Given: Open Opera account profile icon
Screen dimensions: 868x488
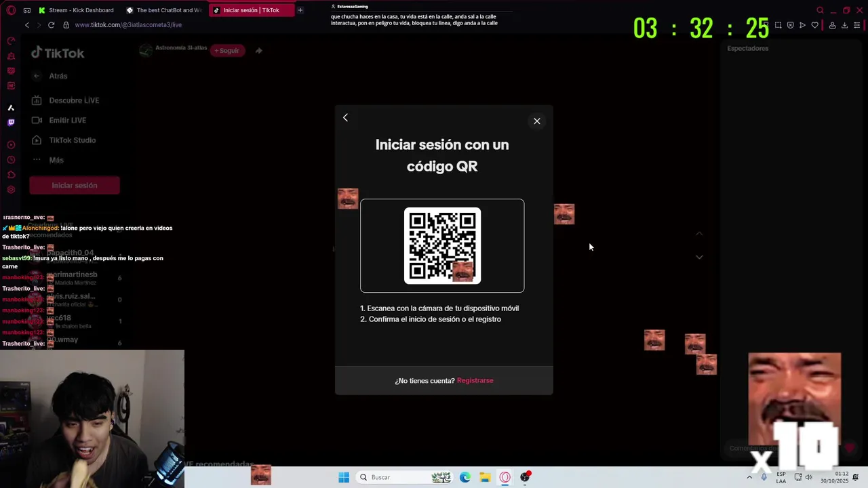Looking at the screenshot, I should point(833,25).
